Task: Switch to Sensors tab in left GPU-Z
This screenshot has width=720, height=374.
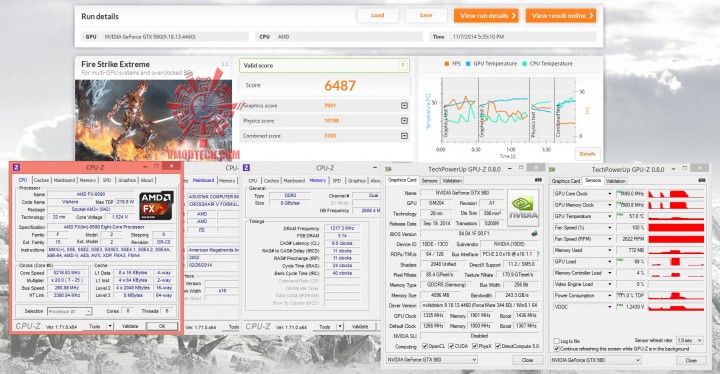Action: click(x=429, y=181)
